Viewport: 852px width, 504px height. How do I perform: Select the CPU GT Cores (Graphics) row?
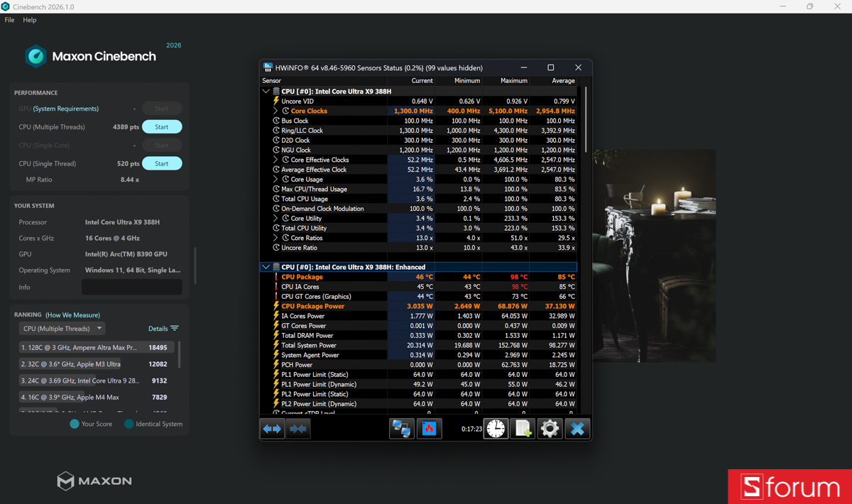[419, 297]
